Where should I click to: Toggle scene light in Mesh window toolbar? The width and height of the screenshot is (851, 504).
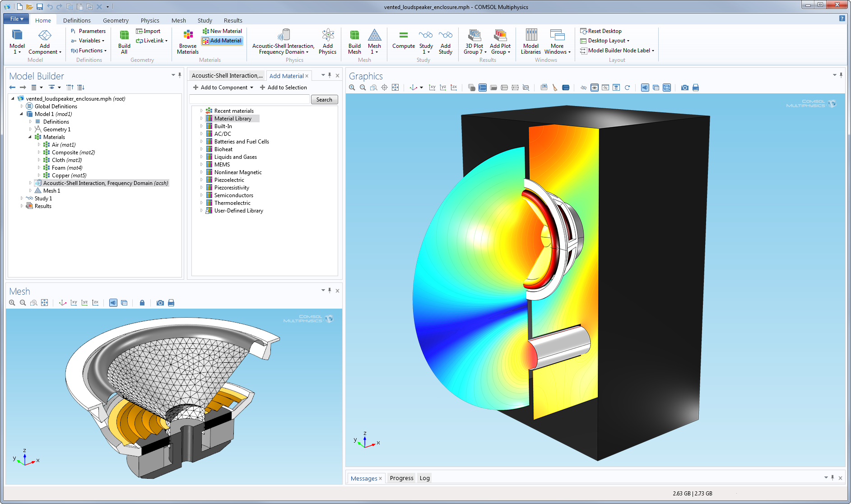[x=113, y=303]
